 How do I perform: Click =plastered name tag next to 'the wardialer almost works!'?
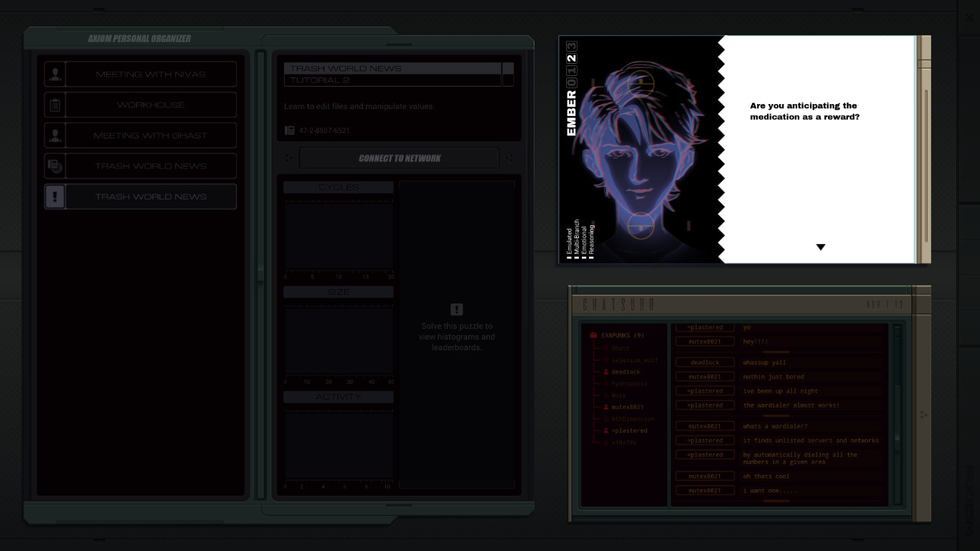pyautogui.click(x=705, y=405)
